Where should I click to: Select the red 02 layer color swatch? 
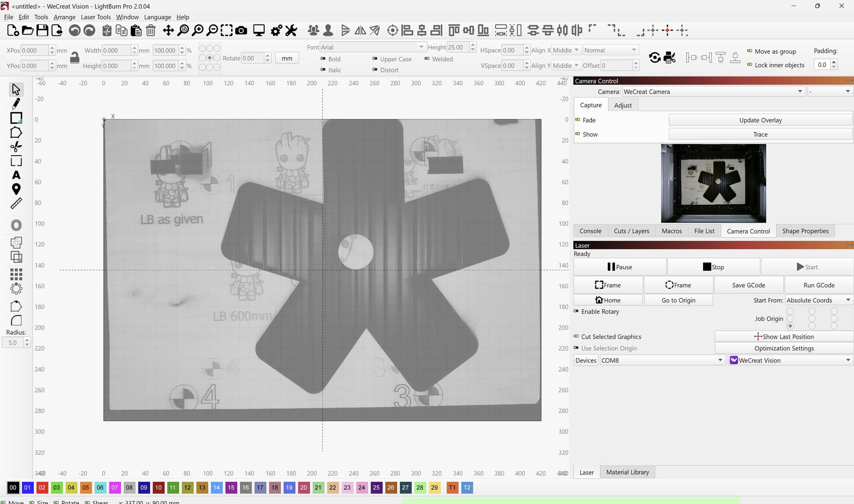42,488
